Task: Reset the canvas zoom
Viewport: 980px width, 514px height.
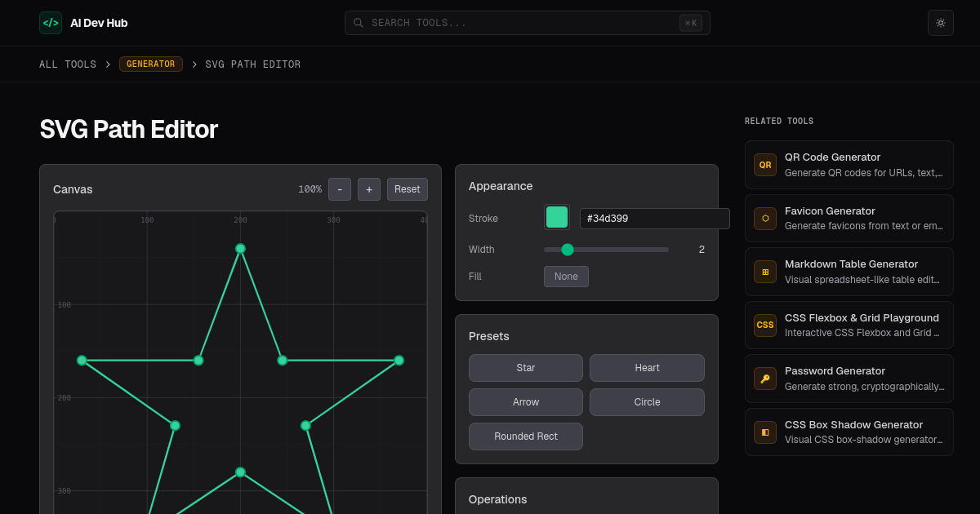Action: 408,189
